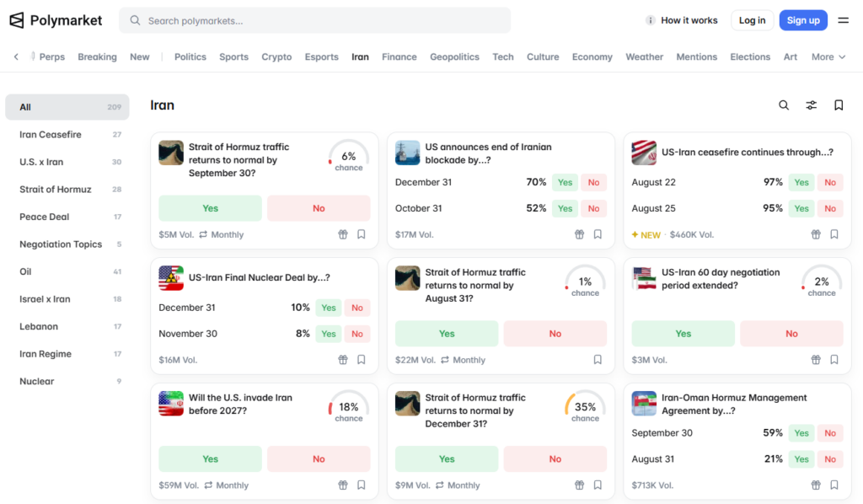The width and height of the screenshot is (863, 504).
Task: Buy No for December 31 Iranian blockade end
Action: (x=593, y=183)
